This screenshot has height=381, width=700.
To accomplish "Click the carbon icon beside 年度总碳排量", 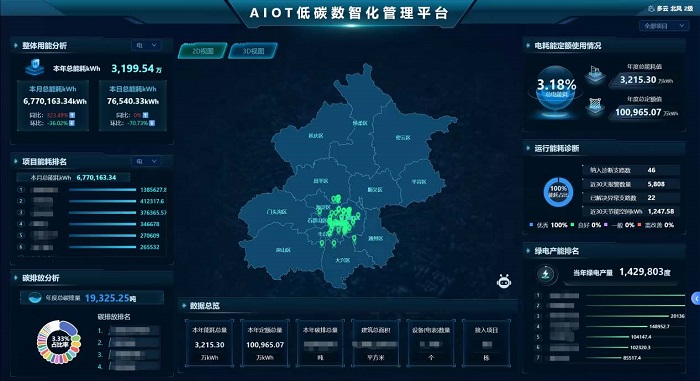I will click(34, 297).
